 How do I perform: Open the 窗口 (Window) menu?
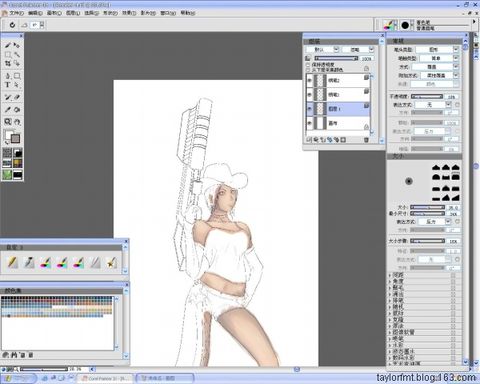point(168,13)
